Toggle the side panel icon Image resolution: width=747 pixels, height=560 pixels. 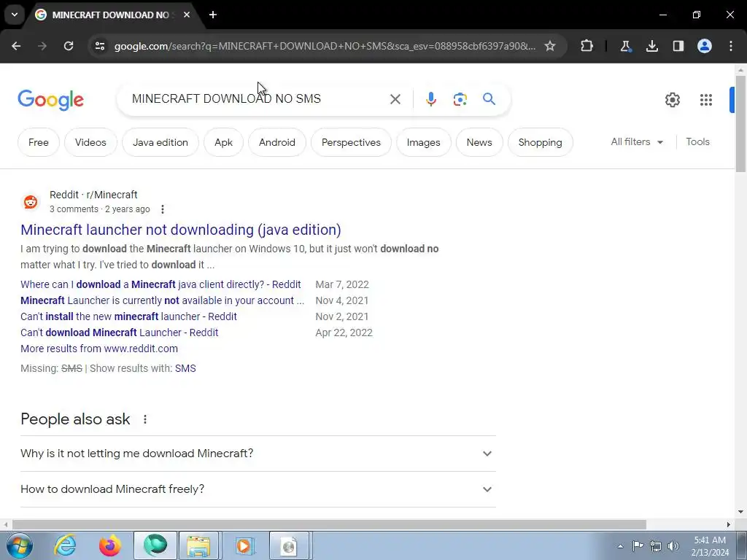[678, 46]
